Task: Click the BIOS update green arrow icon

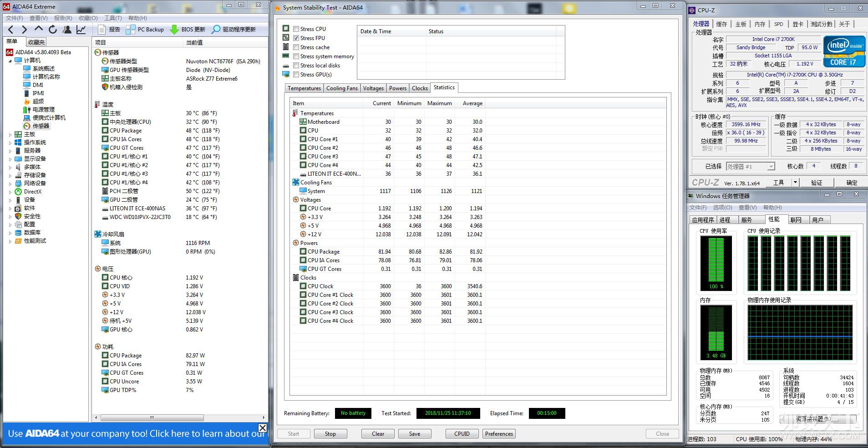Action: (x=174, y=30)
